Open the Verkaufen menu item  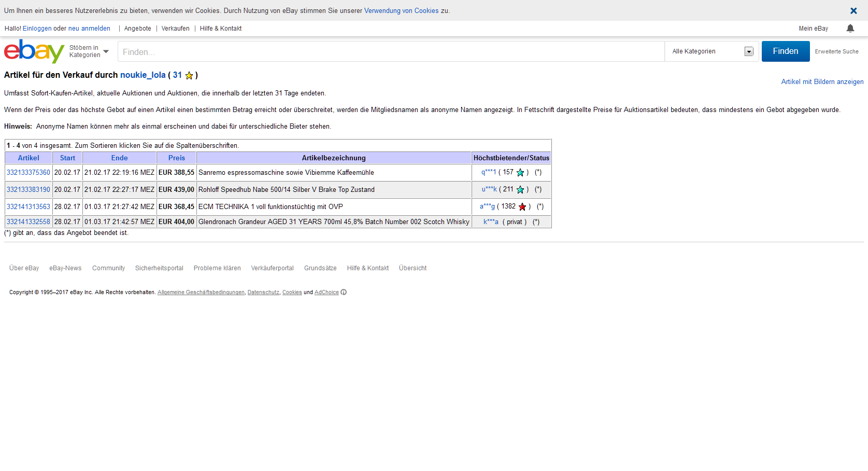pyautogui.click(x=176, y=29)
